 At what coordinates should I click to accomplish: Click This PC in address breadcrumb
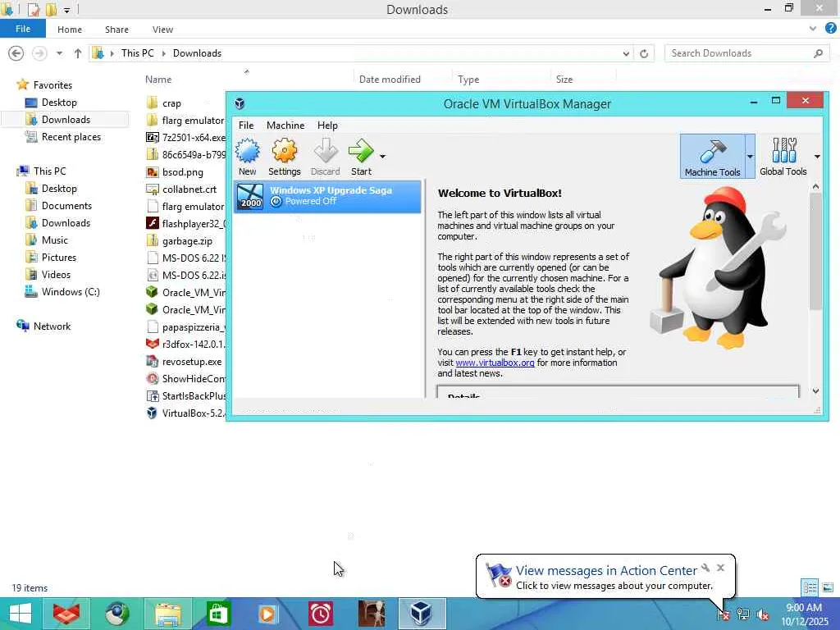pyautogui.click(x=137, y=53)
